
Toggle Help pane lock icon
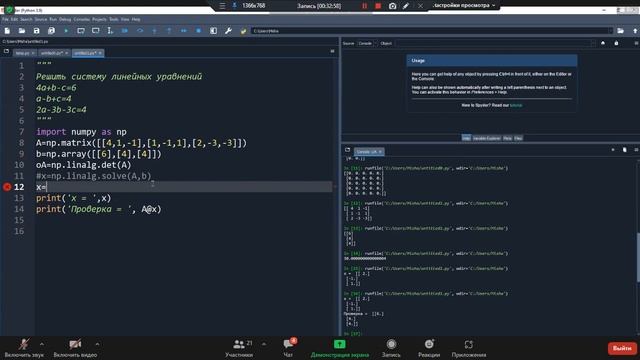click(616, 43)
